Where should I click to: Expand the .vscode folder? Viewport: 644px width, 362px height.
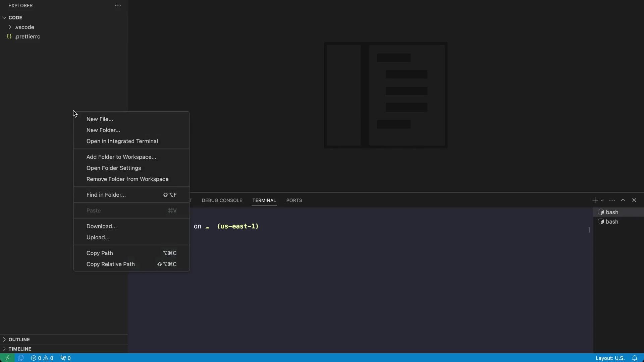pos(24,27)
